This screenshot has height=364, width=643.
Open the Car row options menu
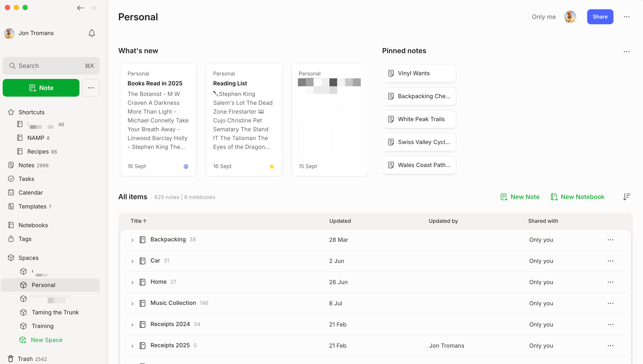click(x=610, y=261)
